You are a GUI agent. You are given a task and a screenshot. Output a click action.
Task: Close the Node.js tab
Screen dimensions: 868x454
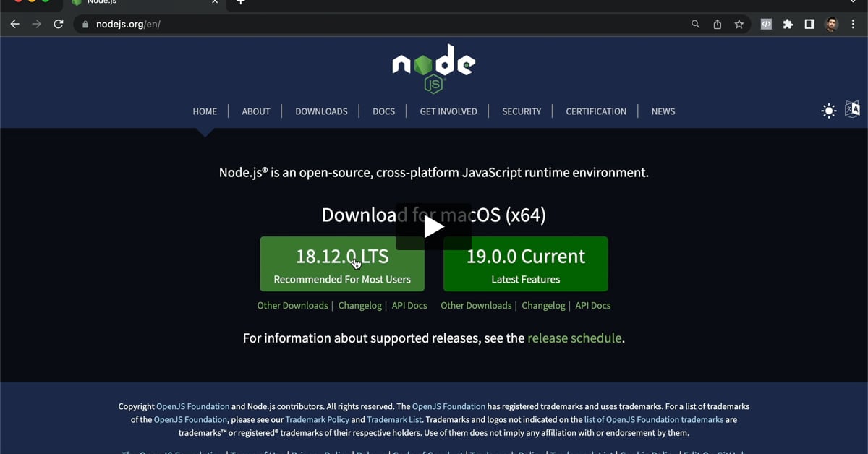[x=215, y=2]
